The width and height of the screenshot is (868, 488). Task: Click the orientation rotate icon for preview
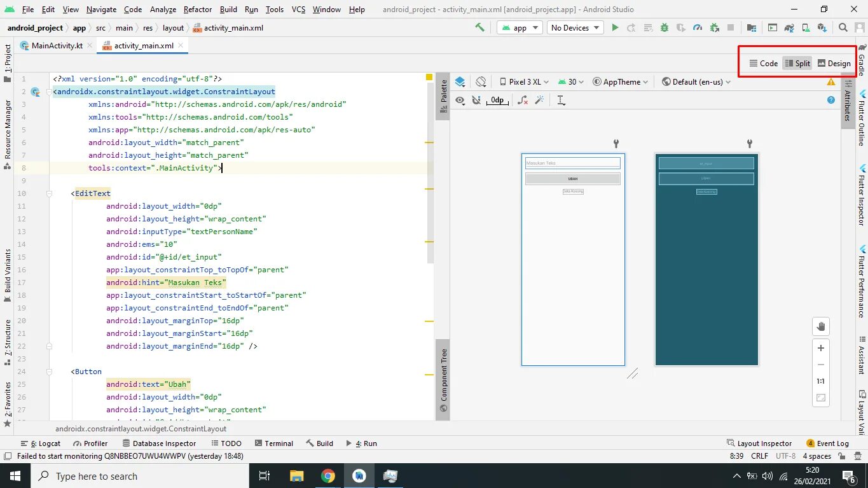[x=481, y=81]
